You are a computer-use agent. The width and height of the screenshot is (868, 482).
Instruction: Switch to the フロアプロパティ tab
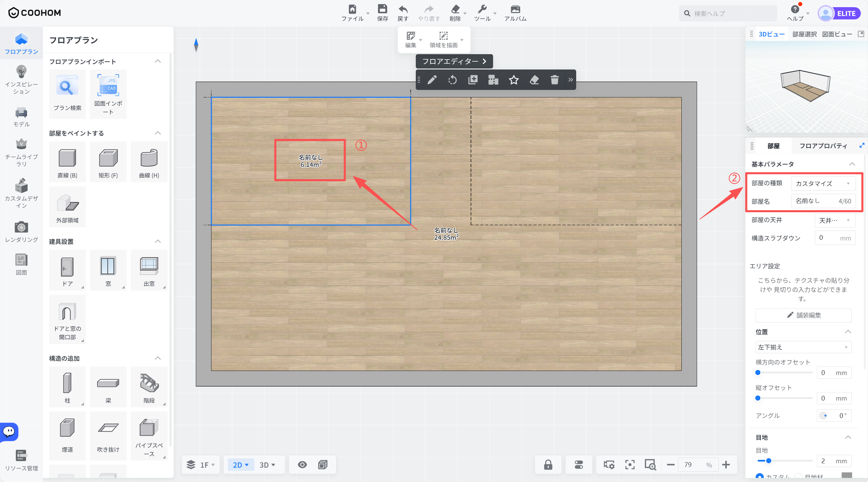click(823, 146)
